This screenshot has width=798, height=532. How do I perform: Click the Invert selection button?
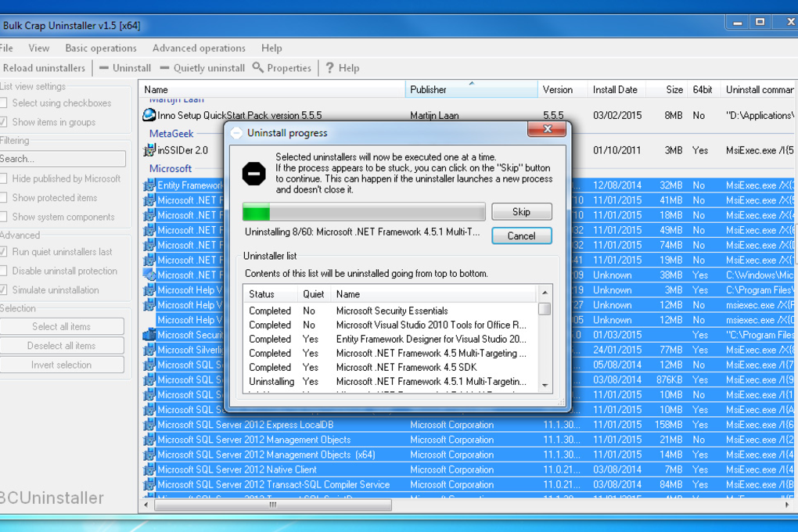(62, 365)
